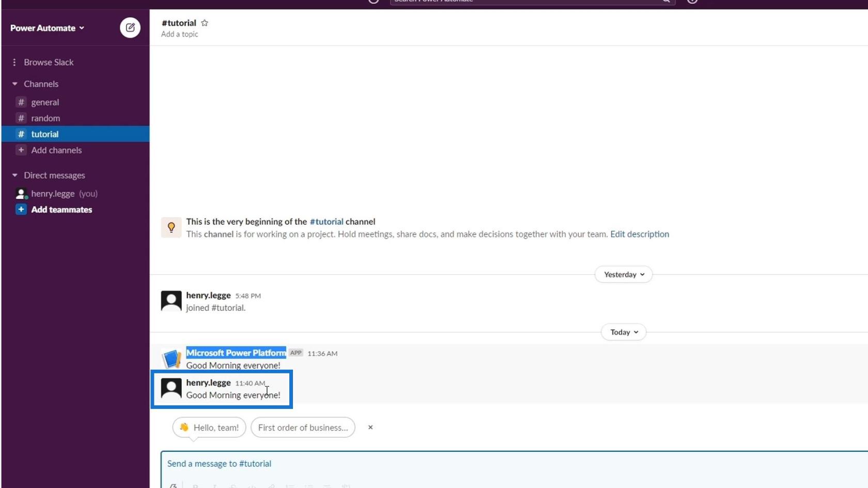Viewport: 868px width, 488px height.
Task: Click henry.legge name on 11:40 AM message
Action: coord(208,383)
